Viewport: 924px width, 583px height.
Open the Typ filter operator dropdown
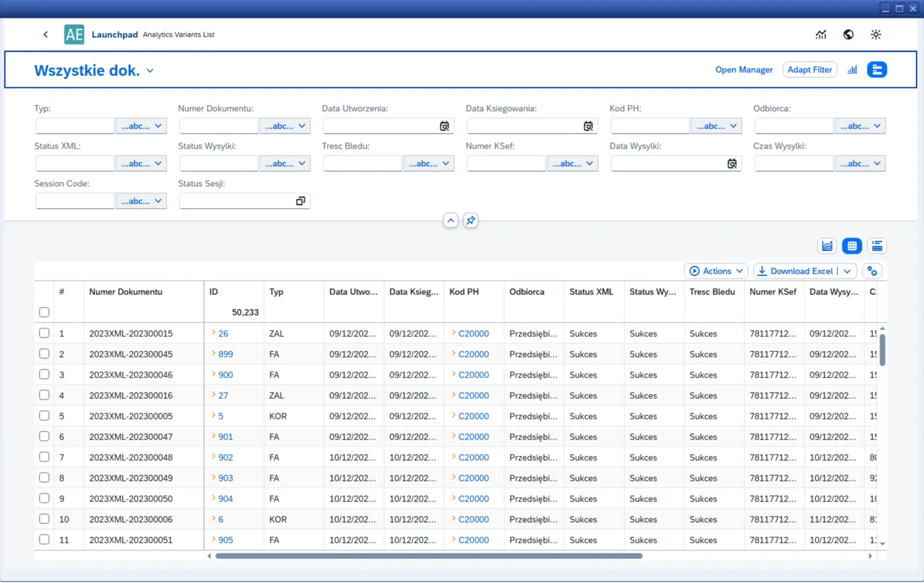(x=141, y=126)
